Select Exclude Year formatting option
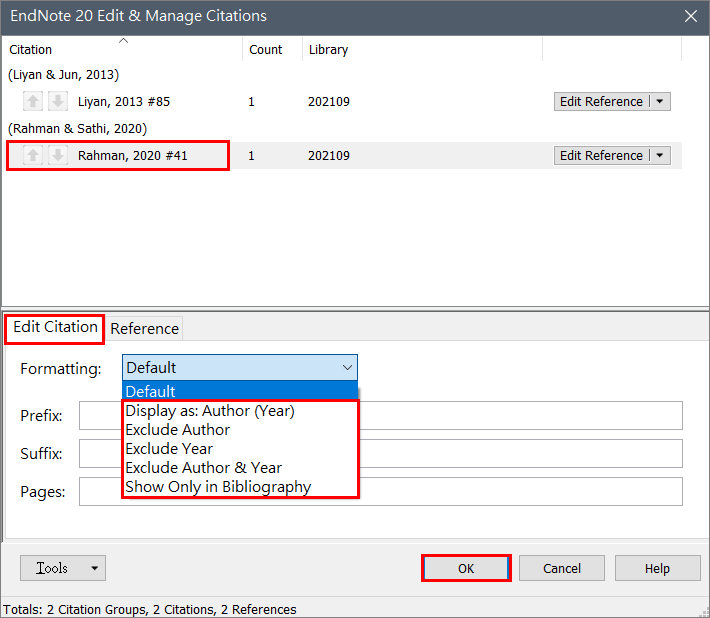Image resolution: width=710 pixels, height=618 pixels. coord(240,449)
